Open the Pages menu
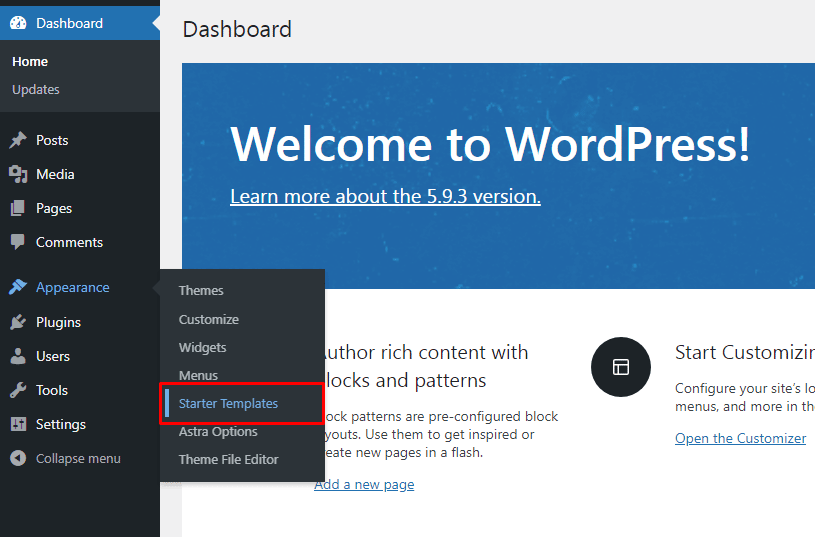Screen dimensions: 815x537 click(x=80, y=208)
